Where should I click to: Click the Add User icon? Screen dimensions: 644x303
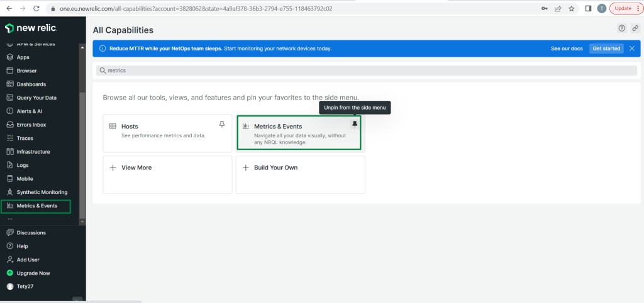click(10, 260)
